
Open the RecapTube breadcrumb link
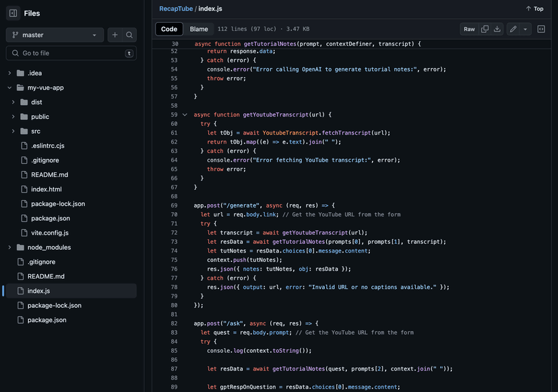[175, 9]
